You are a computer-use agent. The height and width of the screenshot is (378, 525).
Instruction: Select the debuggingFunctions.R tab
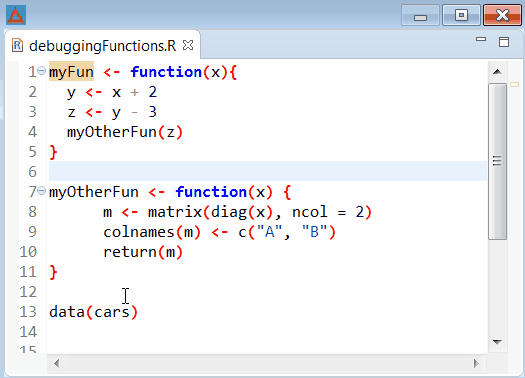(x=102, y=46)
